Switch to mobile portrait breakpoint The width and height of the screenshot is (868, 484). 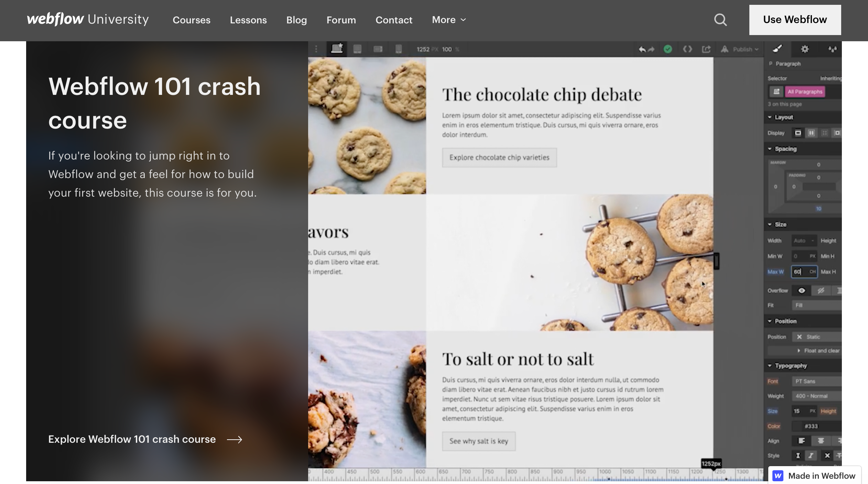pyautogui.click(x=399, y=49)
